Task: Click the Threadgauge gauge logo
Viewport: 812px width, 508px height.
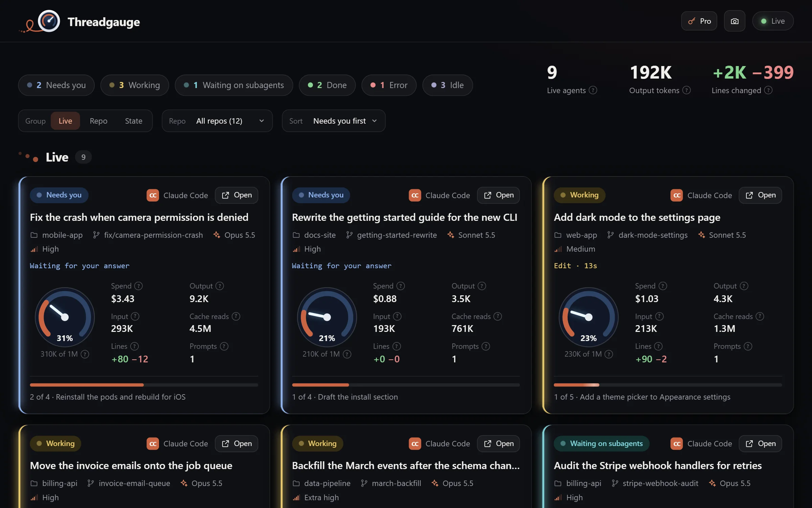Action: (x=49, y=21)
